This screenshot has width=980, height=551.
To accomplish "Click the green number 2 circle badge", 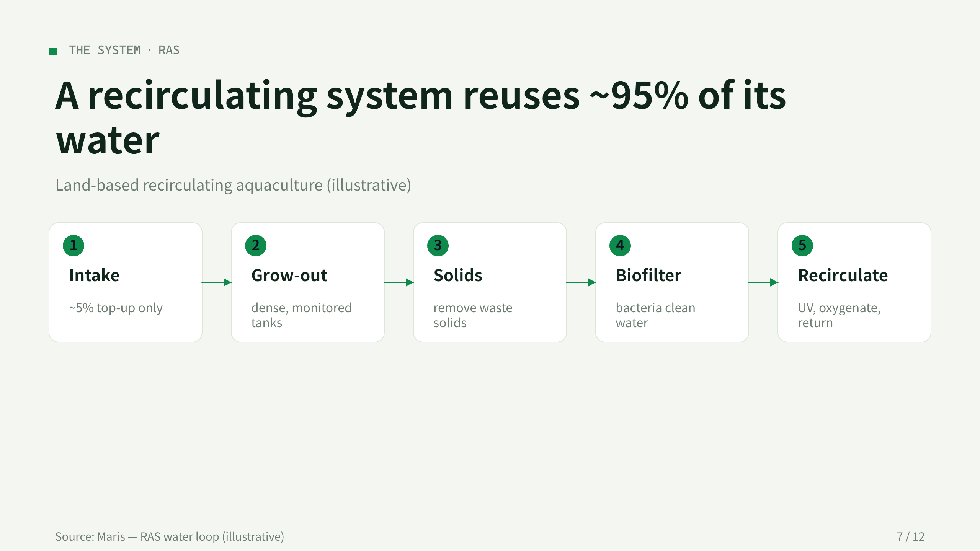I will click(x=256, y=245).
